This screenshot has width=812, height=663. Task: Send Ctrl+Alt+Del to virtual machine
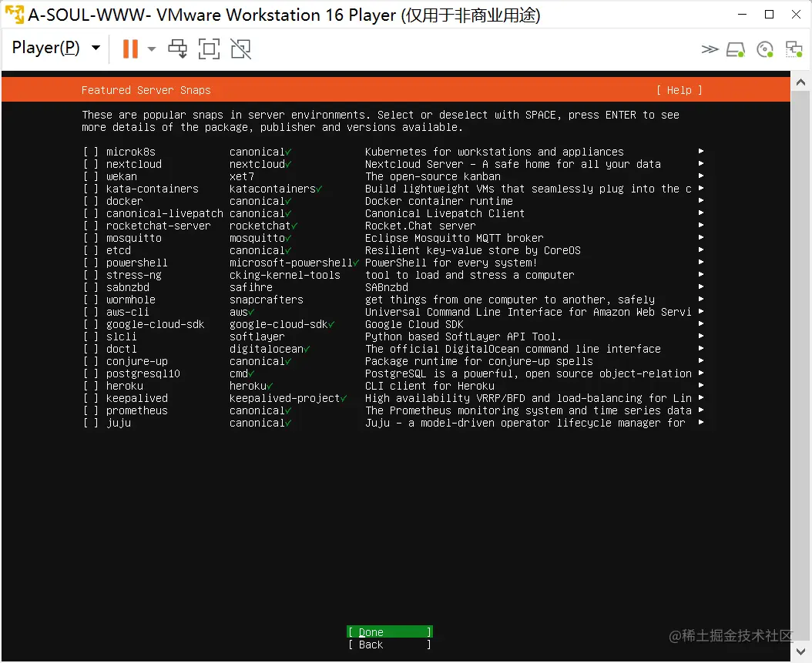(178, 49)
